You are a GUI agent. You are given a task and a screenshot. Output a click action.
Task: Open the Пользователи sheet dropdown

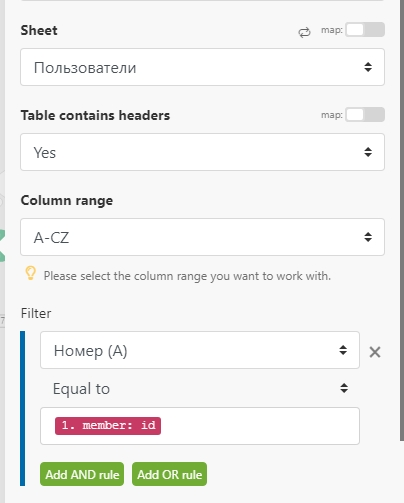pyautogui.click(x=202, y=67)
